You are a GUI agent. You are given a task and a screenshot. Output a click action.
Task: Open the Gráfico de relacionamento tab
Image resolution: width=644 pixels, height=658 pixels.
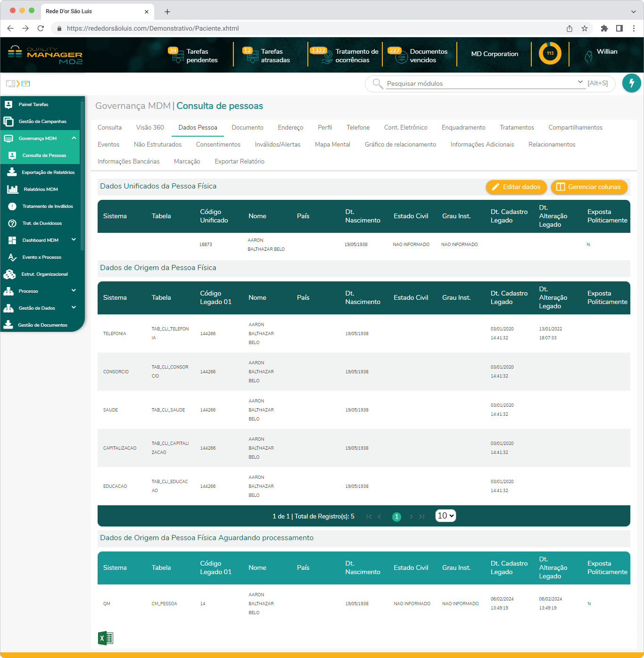coord(400,145)
